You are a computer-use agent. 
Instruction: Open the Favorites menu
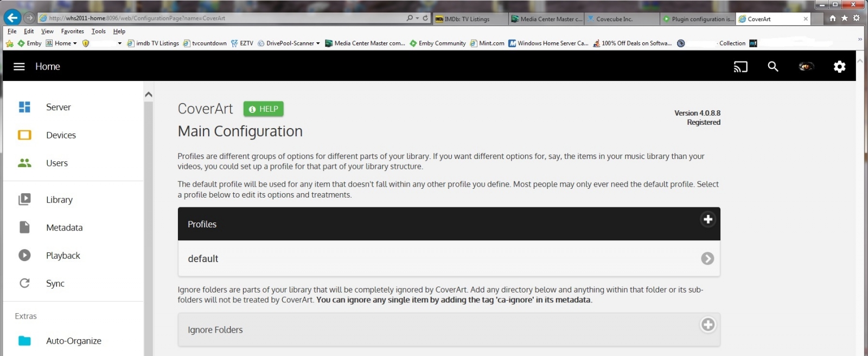72,31
